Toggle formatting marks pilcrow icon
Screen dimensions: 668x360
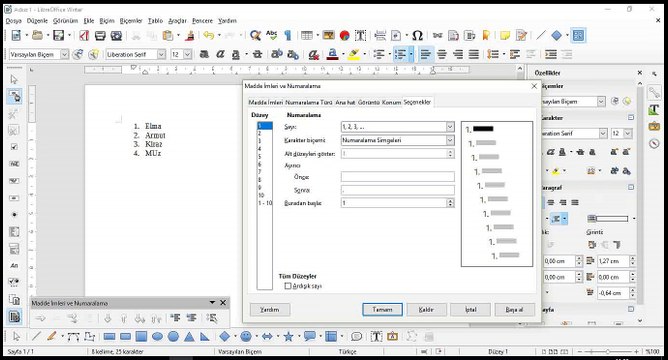click(288, 35)
